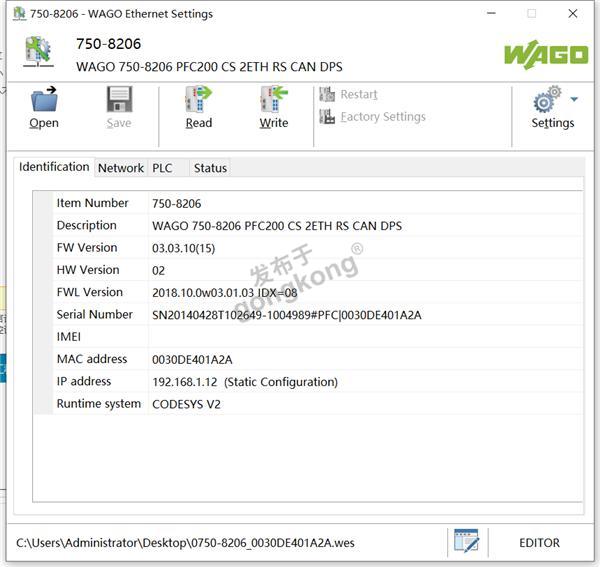
Task: Switch to the Network tab
Action: click(121, 168)
